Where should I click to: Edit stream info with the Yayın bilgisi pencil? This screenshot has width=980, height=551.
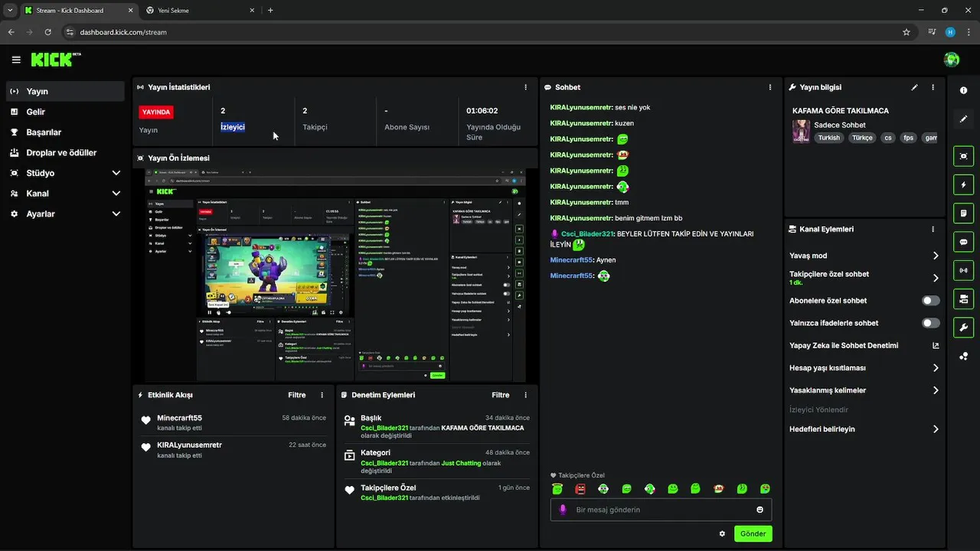click(914, 87)
